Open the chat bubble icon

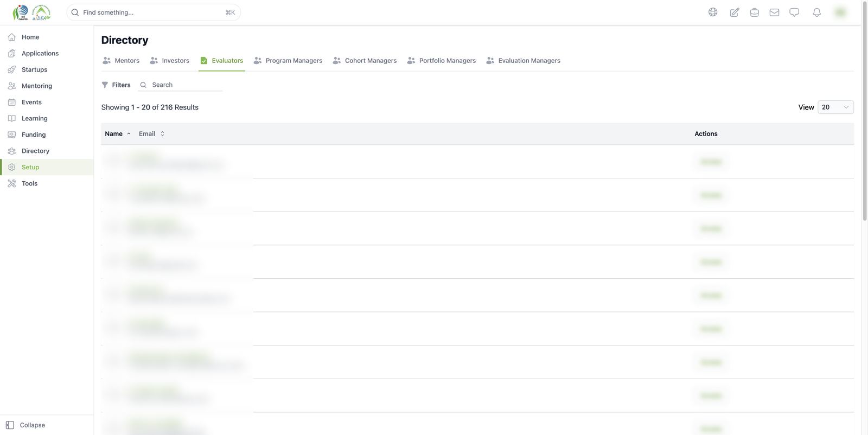point(794,12)
